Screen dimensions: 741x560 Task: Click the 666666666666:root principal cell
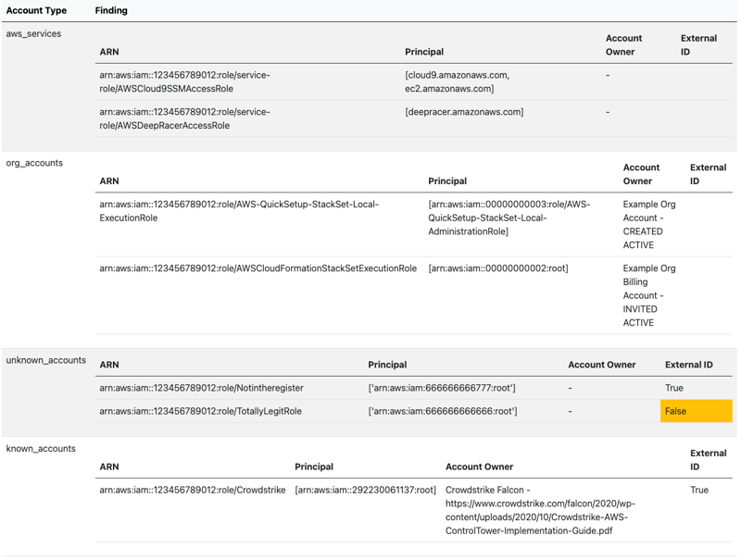(x=442, y=411)
